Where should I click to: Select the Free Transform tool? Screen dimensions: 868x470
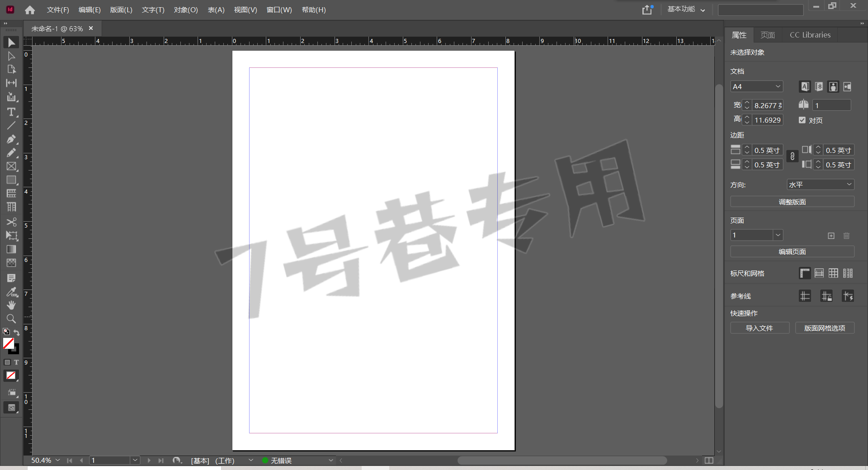tap(11, 236)
